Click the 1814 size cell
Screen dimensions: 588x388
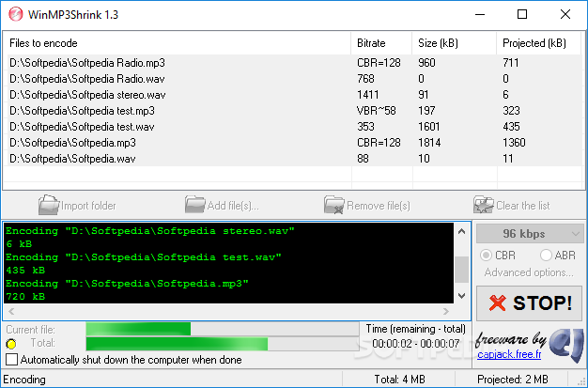429,143
